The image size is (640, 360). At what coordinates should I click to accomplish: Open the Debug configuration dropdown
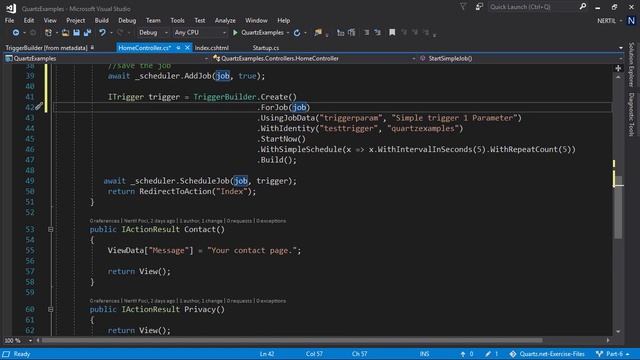153,33
